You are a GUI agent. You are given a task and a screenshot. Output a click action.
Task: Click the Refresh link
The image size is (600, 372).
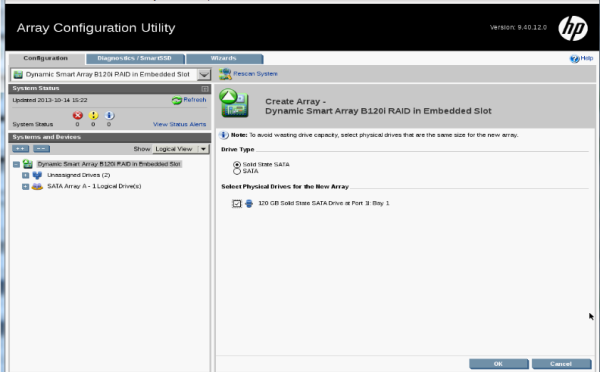195,100
